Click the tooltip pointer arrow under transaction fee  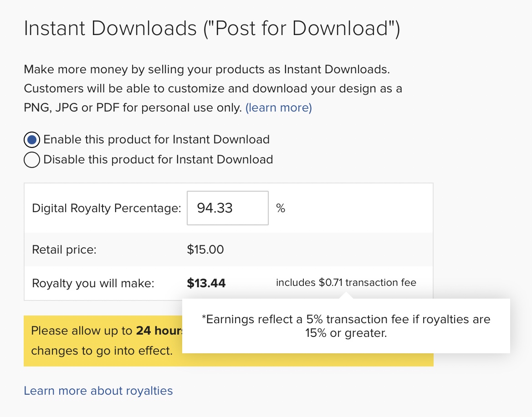coord(346,295)
